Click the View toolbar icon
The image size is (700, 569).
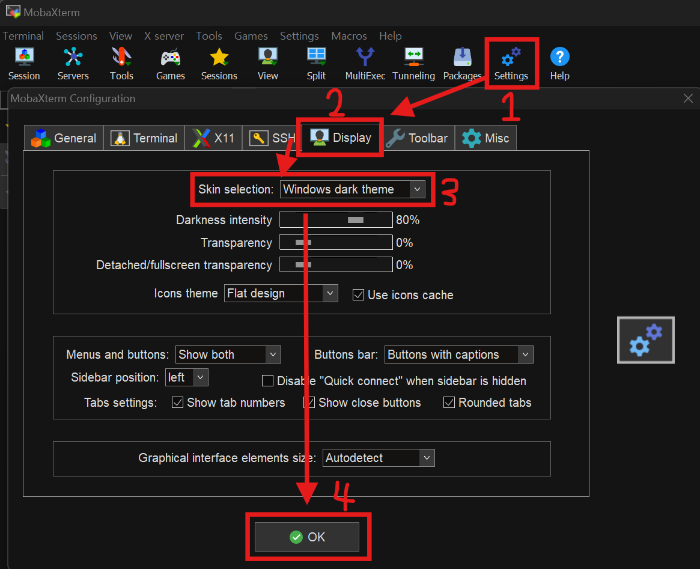(268, 63)
